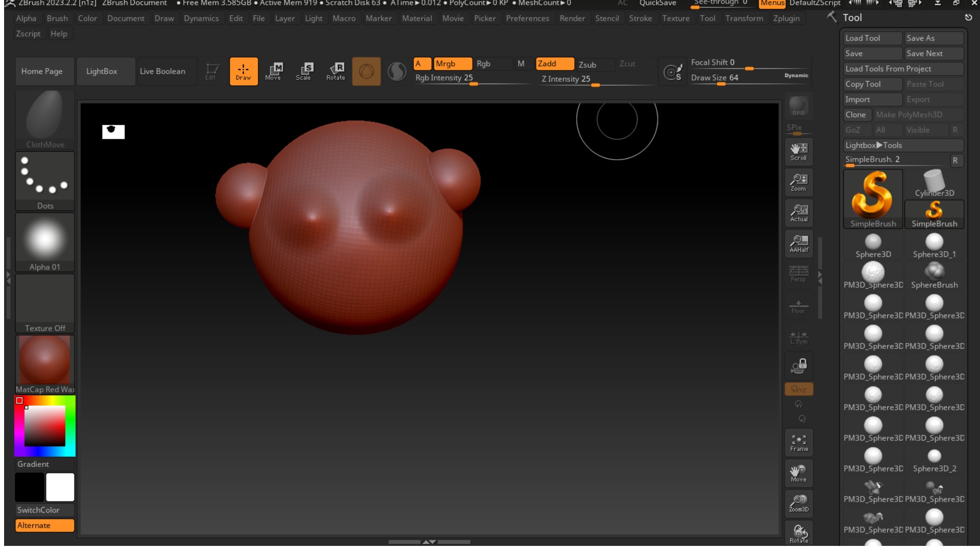Activate the Rotate transform icon

click(x=336, y=71)
